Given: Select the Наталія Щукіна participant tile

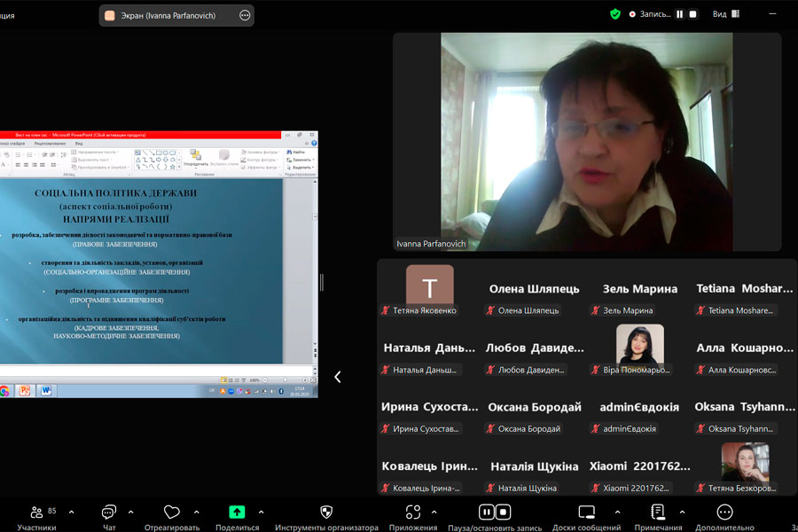Looking at the screenshot, I should (x=535, y=466).
